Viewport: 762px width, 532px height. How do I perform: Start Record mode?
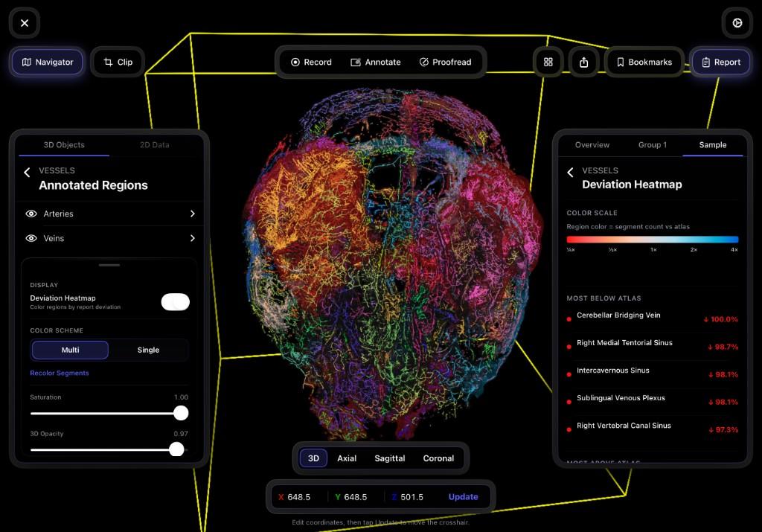311,63
